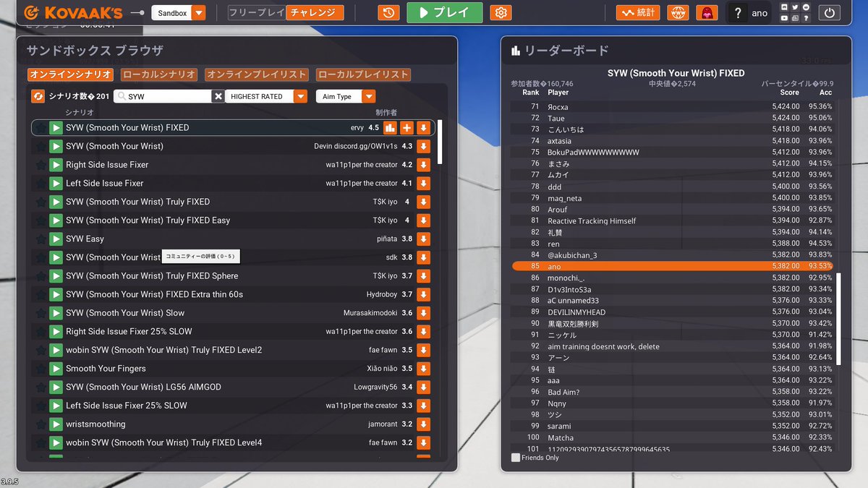Download SYW (Smooth Your Wrist) Truly FIXED

[x=424, y=202]
